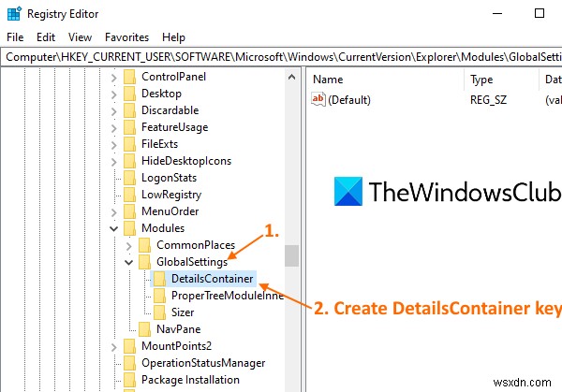The image size is (562, 392).
Task: Expand the FileExts key
Action: coord(113,145)
